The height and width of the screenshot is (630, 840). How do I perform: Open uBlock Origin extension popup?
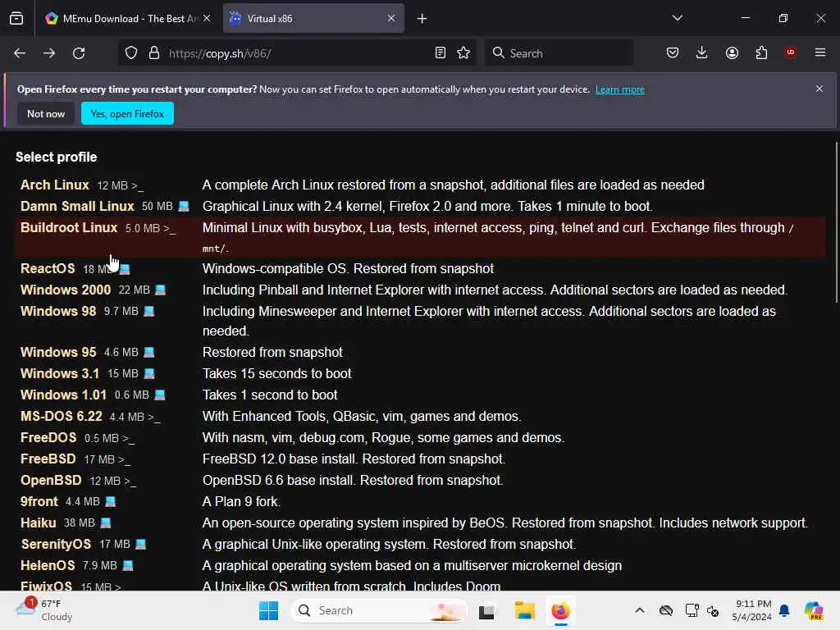791,52
